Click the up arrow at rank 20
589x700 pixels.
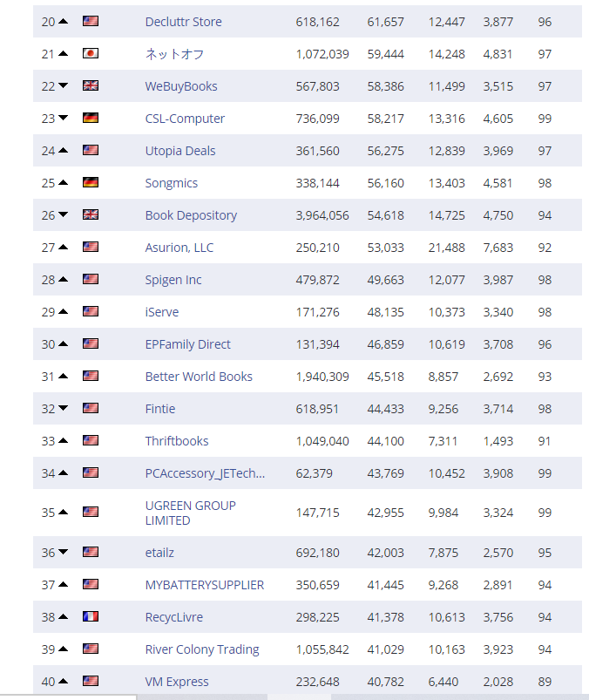(63, 22)
